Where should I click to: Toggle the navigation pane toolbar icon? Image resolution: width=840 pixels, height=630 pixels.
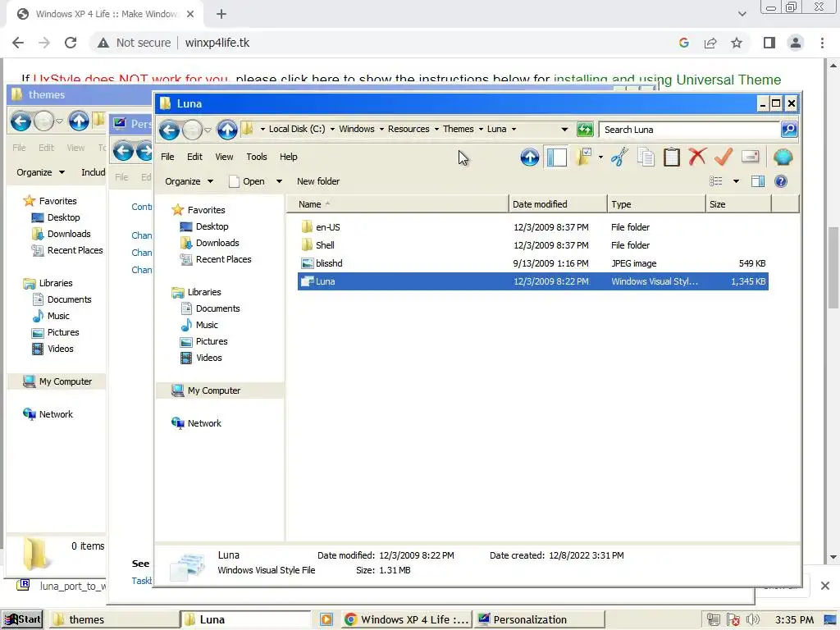click(x=557, y=157)
